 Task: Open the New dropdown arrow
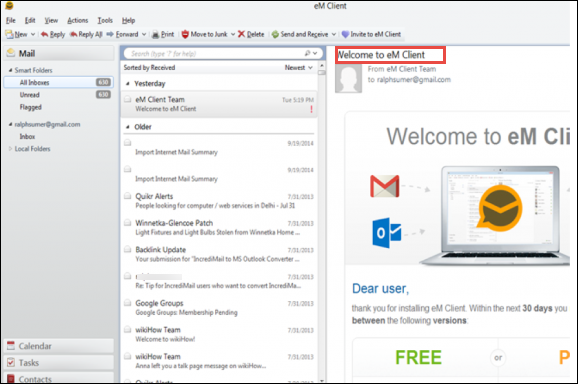click(x=33, y=34)
